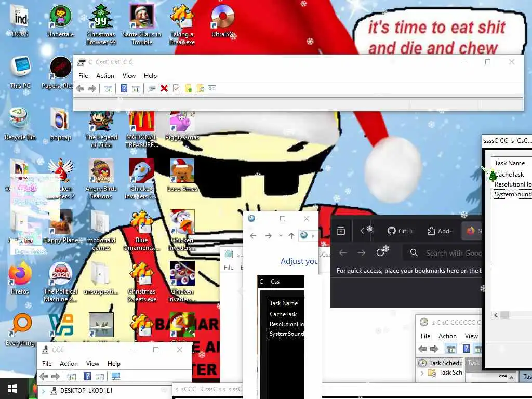Click the properties checkmark icon in top toolbar
Screen dimensions: 532x399
pyautogui.click(x=176, y=88)
